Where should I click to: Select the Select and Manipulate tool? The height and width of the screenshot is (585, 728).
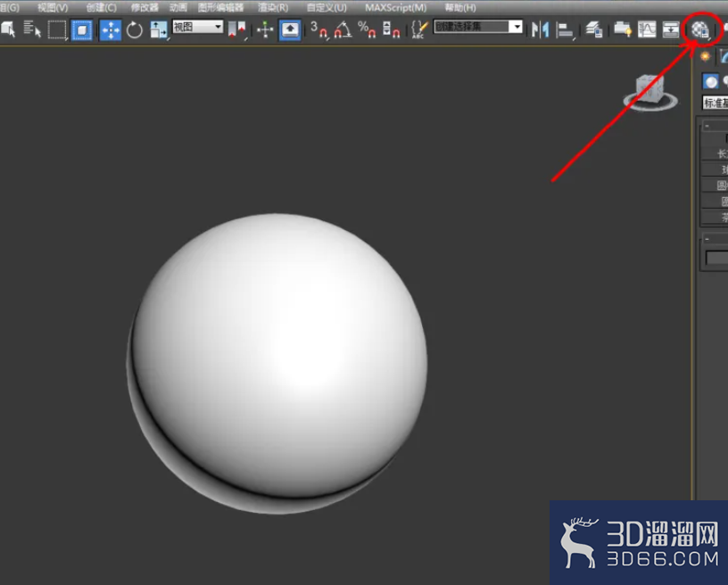(x=265, y=29)
